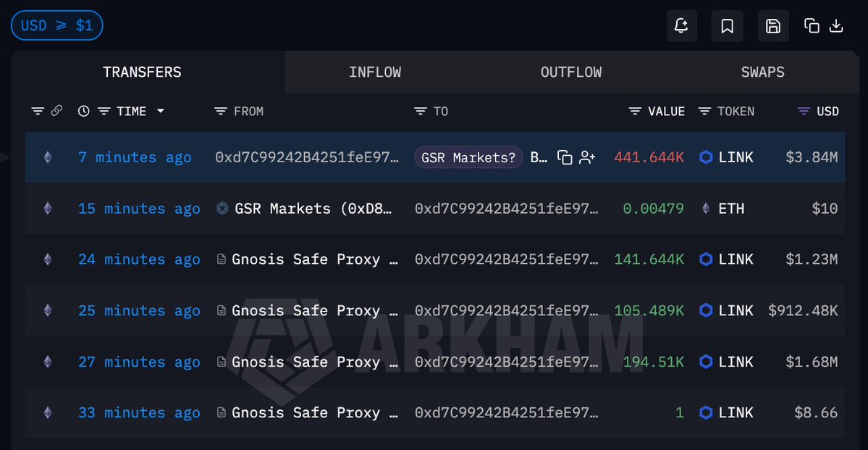The height and width of the screenshot is (450, 868).
Task: Click the GSR Markets logo icon
Action: pos(222,209)
